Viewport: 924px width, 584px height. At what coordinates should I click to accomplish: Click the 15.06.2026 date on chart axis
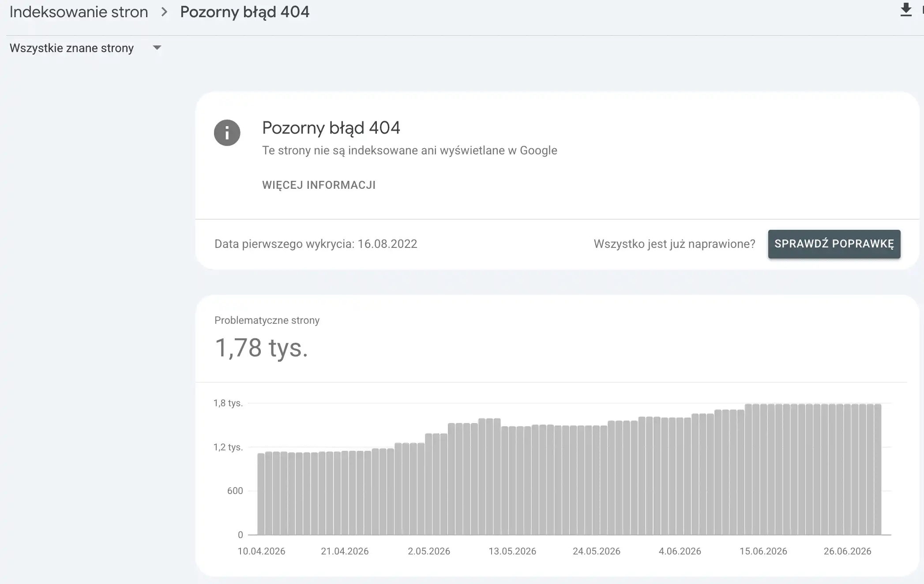click(763, 551)
